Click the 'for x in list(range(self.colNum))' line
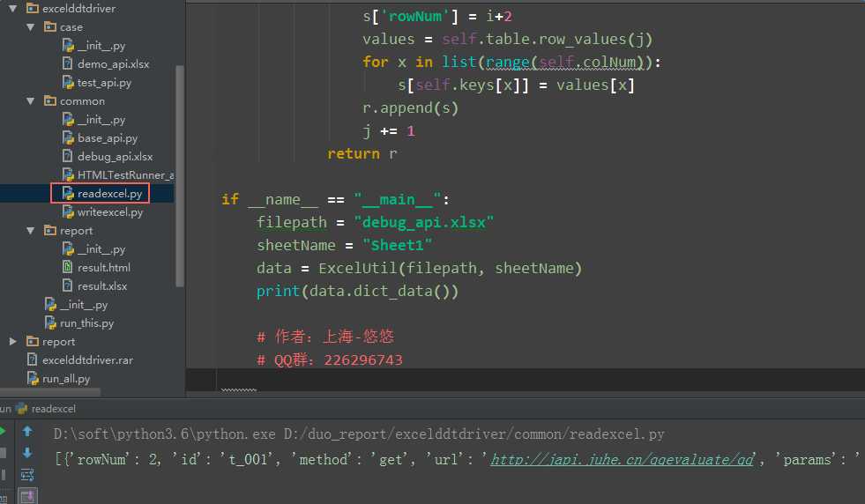The image size is (865, 504). coord(512,62)
